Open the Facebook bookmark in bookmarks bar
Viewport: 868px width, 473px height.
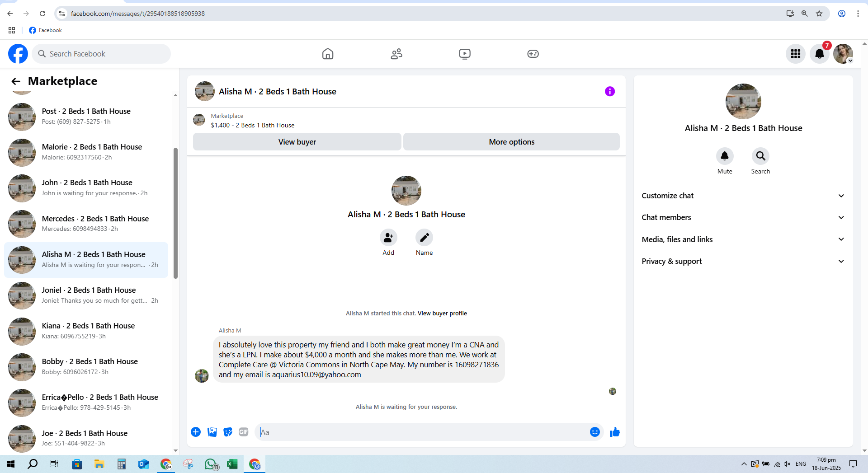[45, 30]
